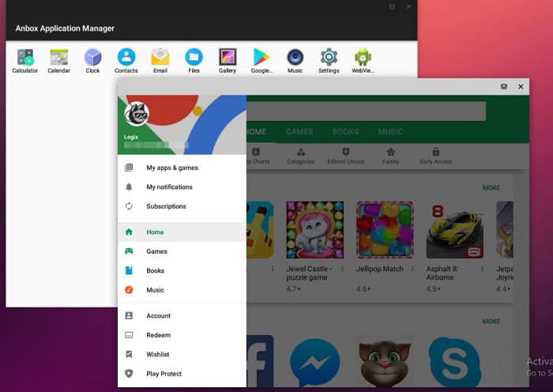Open Editors' Choice section
This screenshot has width=553, height=392.
click(x=346, y=156)
